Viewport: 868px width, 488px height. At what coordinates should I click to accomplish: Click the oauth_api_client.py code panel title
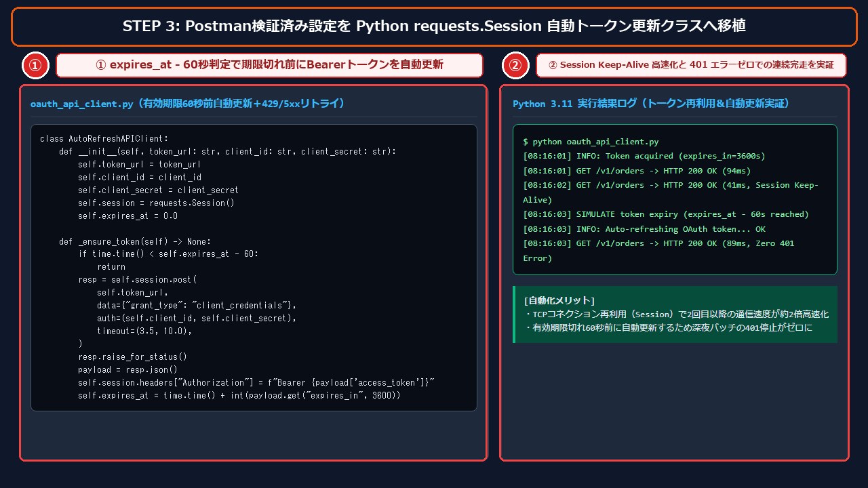coord(188,104)
